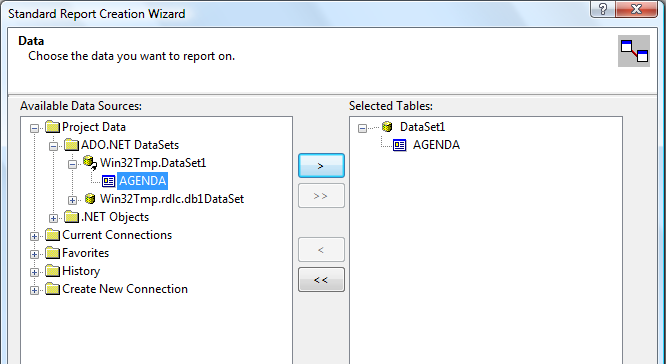Click the Win32Tmp.DataSet1 database icon
The height and width of the screenshot is (364, 666).
[90, 163]
